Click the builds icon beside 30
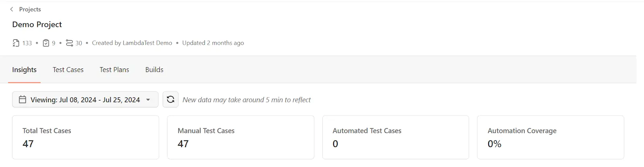 point(70,43)
